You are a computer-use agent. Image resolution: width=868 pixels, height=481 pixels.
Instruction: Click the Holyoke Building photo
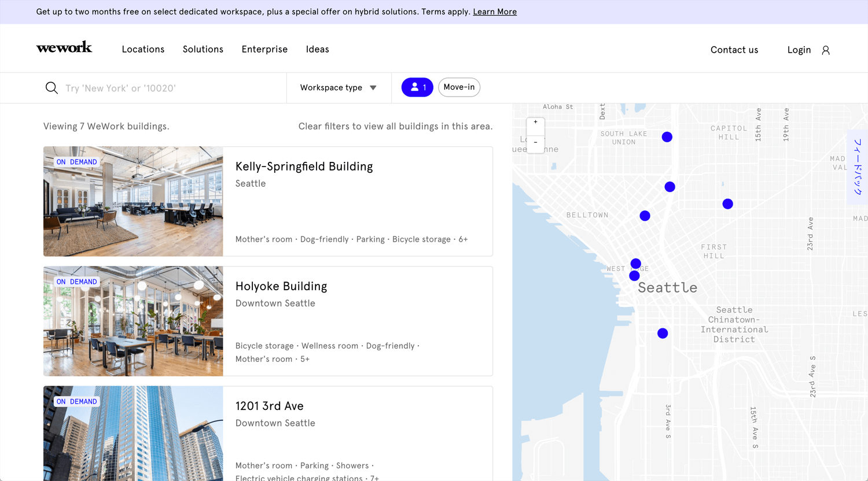tap(133, 321)
